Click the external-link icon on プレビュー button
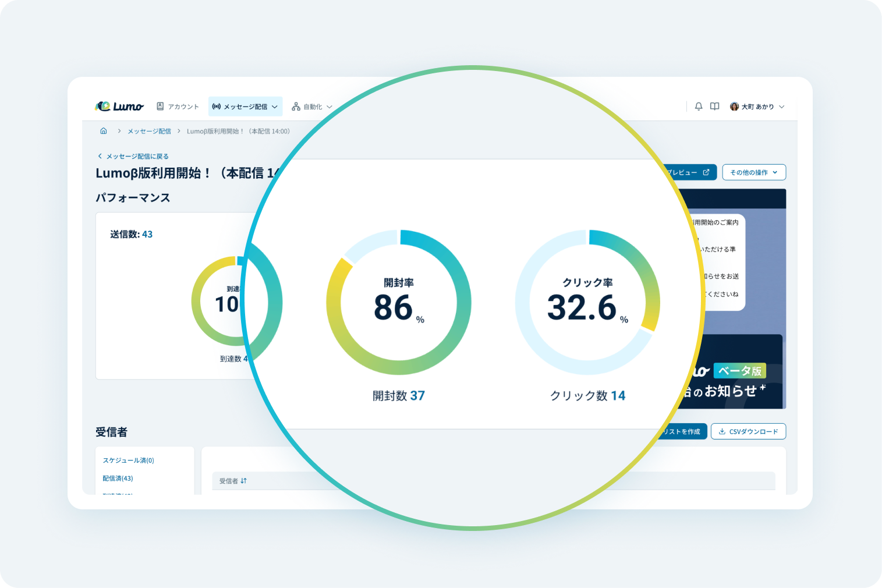 [706, 172]
